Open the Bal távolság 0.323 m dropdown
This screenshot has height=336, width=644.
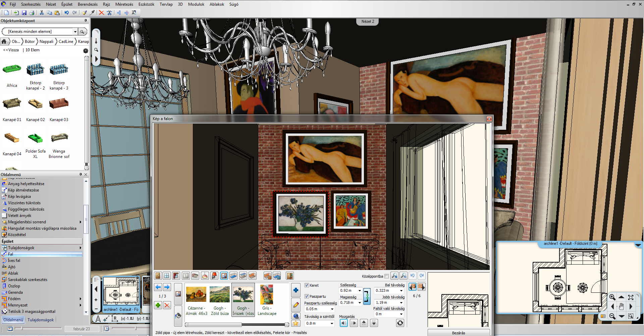tap(401, 291)
